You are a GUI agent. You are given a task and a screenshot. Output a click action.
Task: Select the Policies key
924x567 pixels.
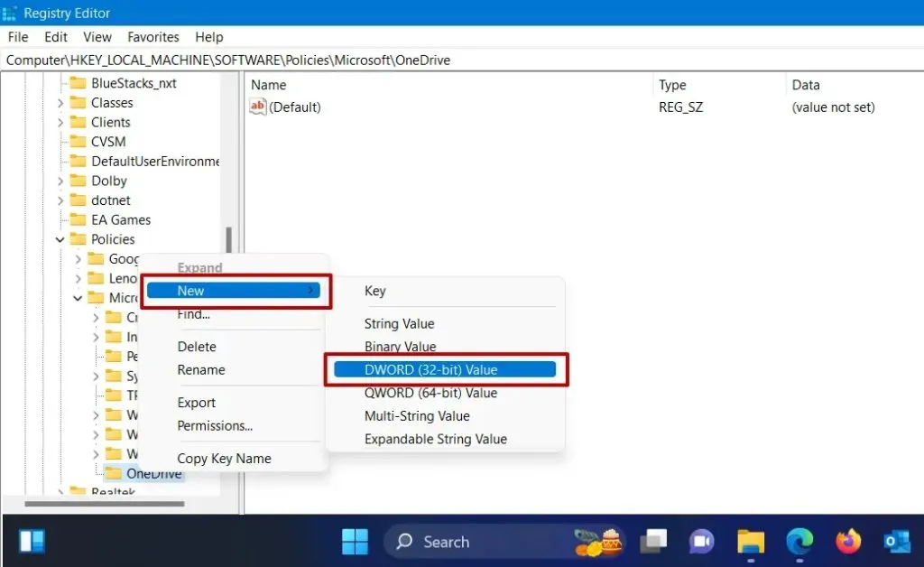[113, 239]
